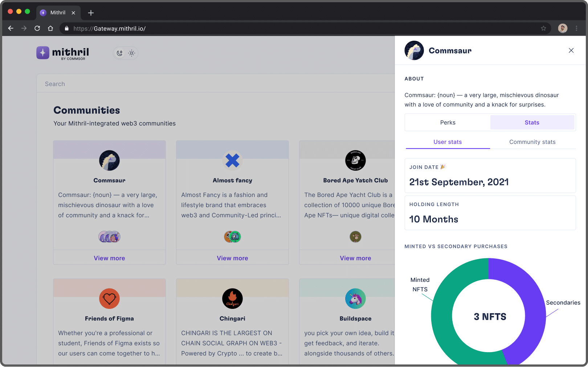588x367 pixels.
Task: Bookmark this page with the star icon
Action: pos(543,28)
